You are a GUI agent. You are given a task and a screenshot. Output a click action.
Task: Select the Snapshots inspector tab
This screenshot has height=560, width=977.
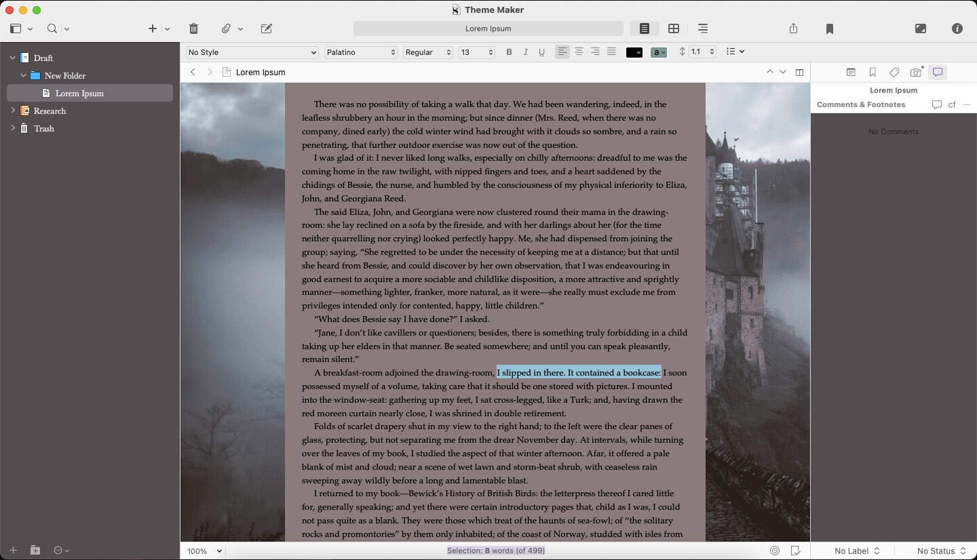click(915, 72)
